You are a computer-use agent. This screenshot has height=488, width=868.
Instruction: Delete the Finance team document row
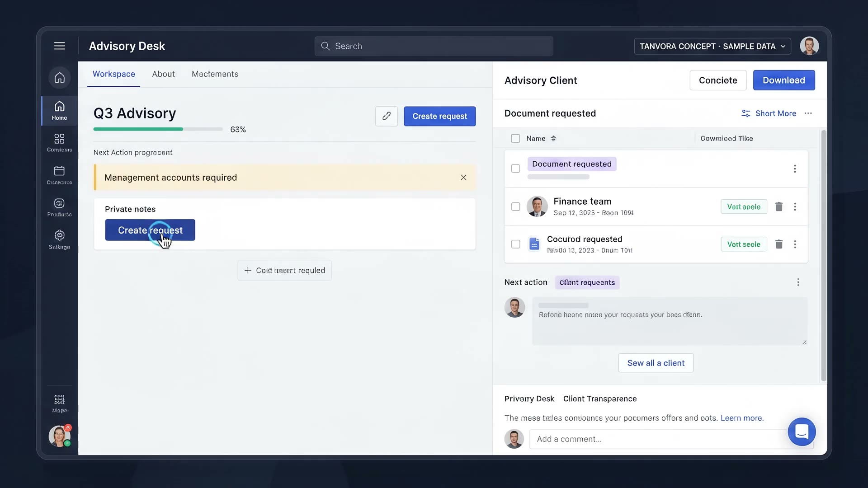779,206
